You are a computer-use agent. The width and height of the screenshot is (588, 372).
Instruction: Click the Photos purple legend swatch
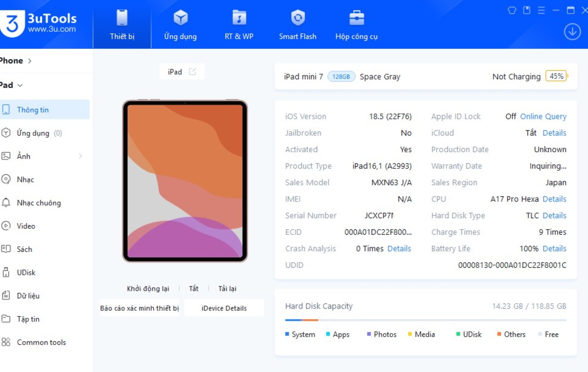[x=369, y=334]
